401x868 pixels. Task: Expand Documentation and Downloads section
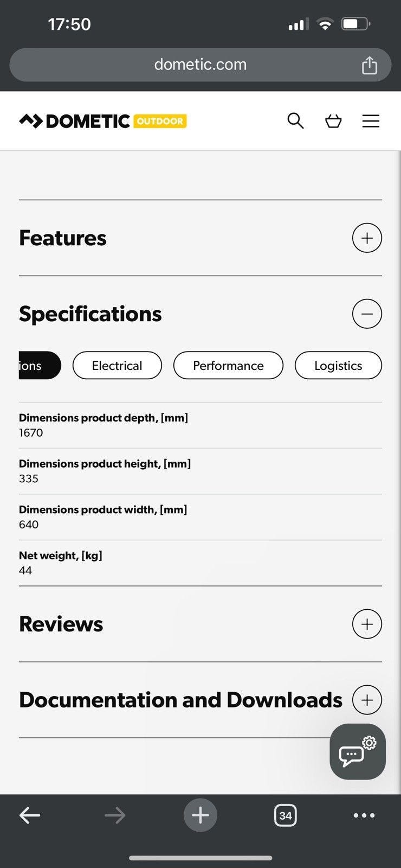(x=367, y=700)
